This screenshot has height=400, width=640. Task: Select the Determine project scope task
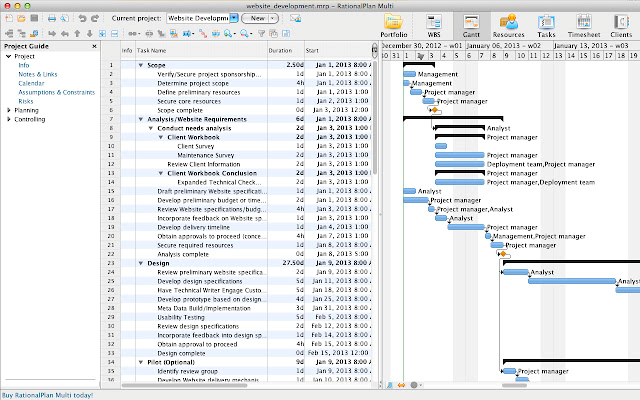pyautogui.click(x=193, y=83)
